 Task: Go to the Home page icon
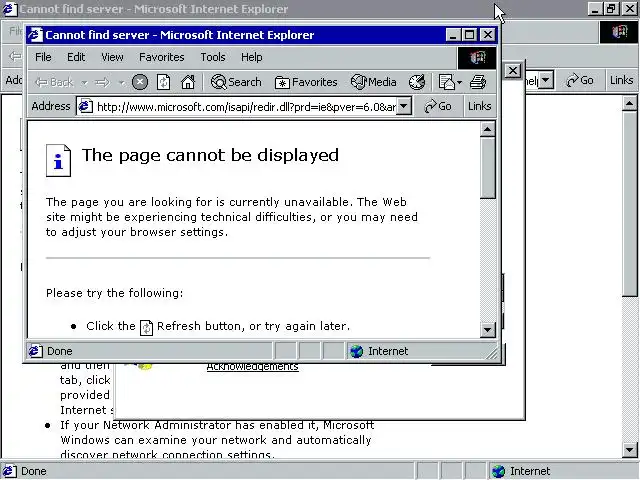tap(188, 82)
